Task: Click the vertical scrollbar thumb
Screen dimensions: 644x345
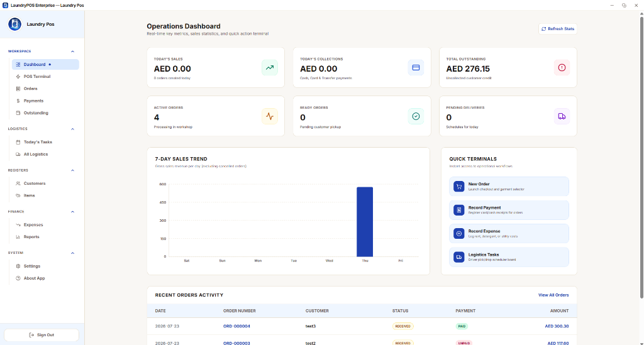Action: [641, 158]
